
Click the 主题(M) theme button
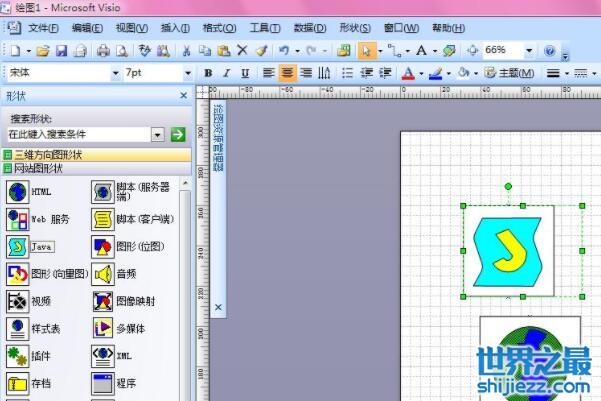(509, 73)
